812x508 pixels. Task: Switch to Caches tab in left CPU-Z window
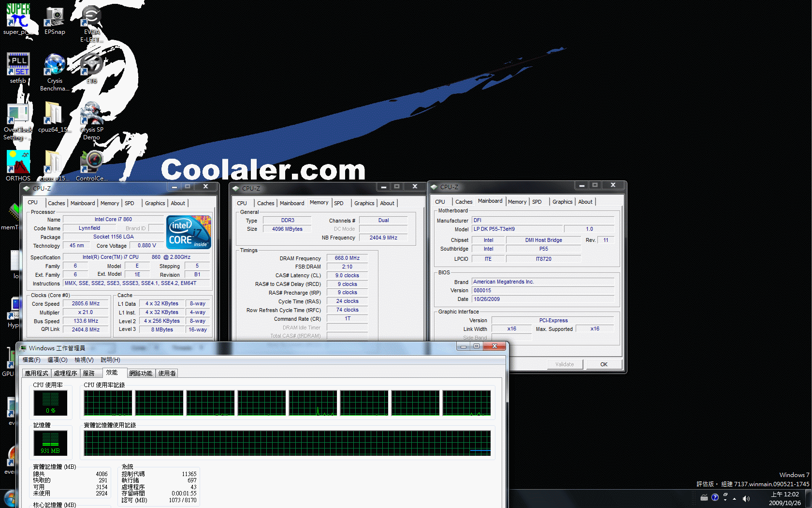coord(57,203)
